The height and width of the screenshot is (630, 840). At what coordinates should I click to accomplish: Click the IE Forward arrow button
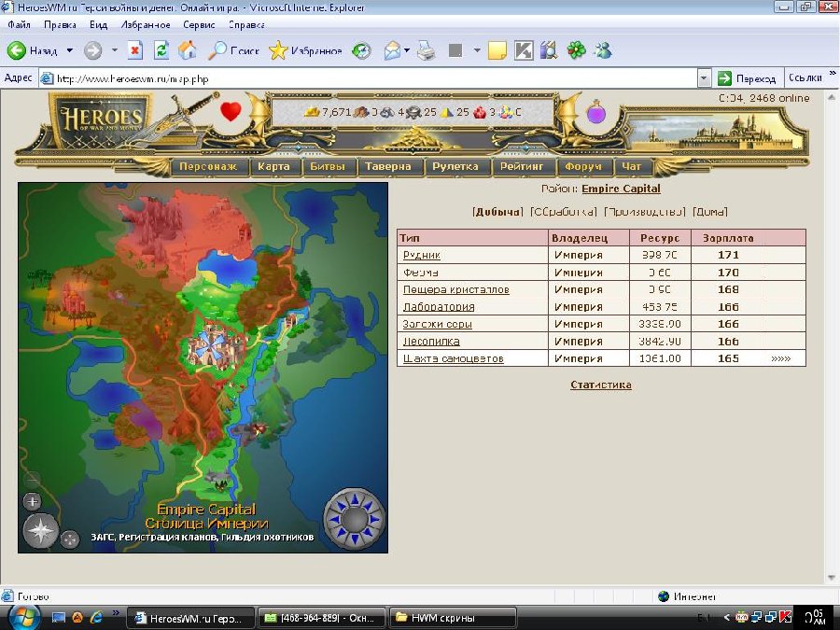tap(92, 51)
